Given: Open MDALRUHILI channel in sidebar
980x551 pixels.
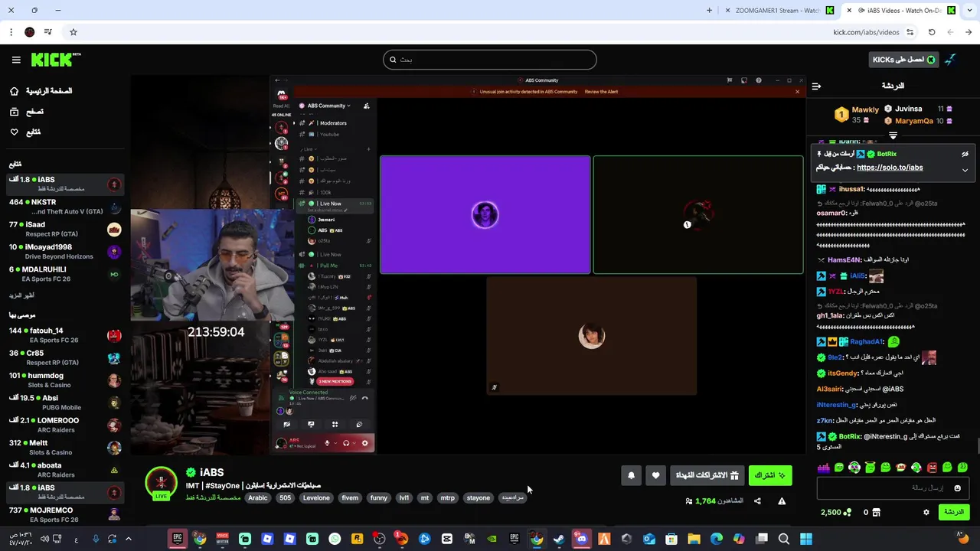Looking at the screenshot, I should (65, 274).
